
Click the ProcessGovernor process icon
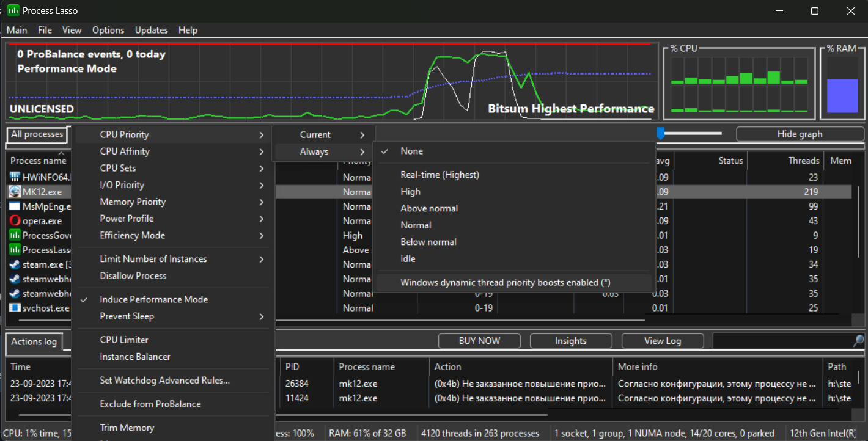[15, 235]
